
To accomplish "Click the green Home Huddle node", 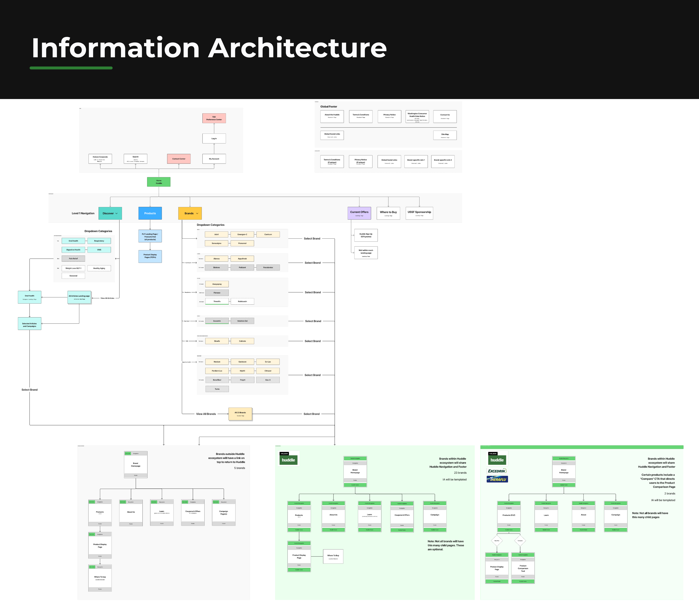I will (159, 182).
